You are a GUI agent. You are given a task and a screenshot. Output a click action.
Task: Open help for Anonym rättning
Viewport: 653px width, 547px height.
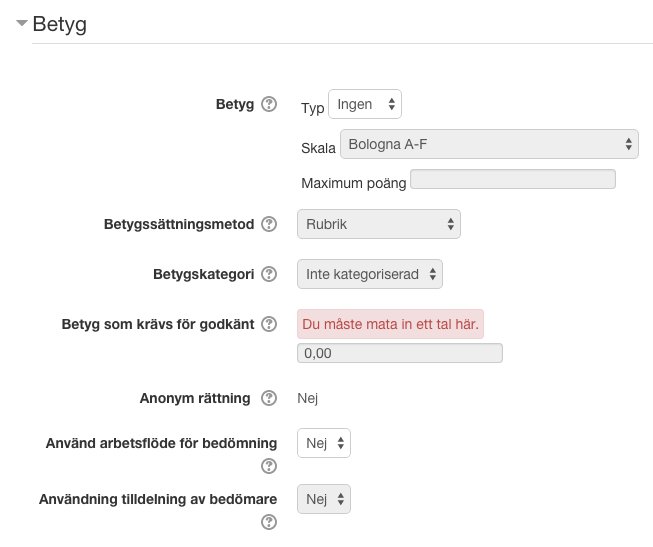[x=269, y=398]
